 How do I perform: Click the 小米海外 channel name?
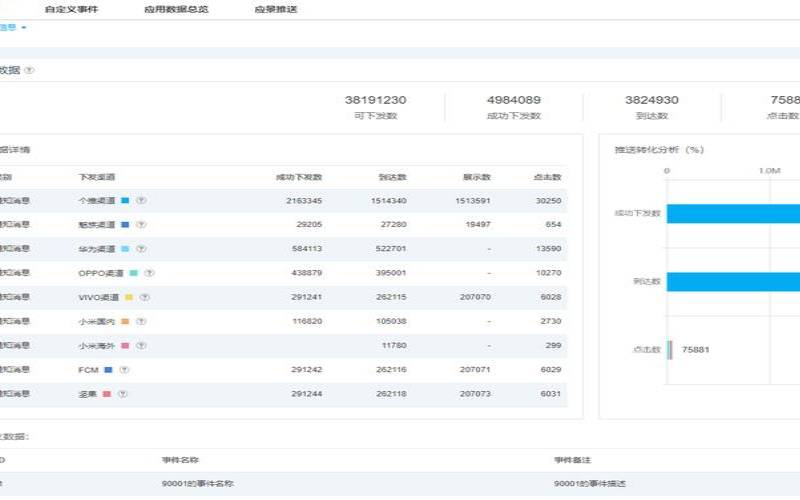[96, 345]
